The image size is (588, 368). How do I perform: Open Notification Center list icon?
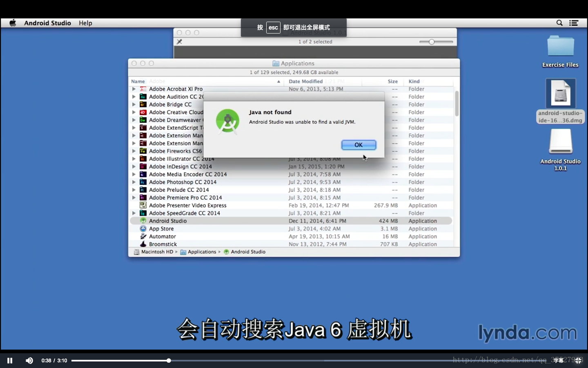pyautogui.click(x=574, y=23)
